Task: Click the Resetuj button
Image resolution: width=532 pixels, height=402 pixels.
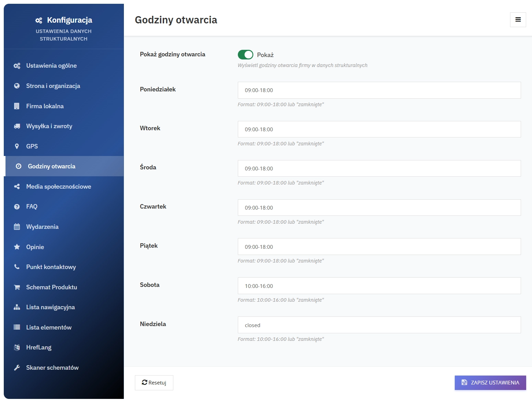Action: click(x=154, y=382)
